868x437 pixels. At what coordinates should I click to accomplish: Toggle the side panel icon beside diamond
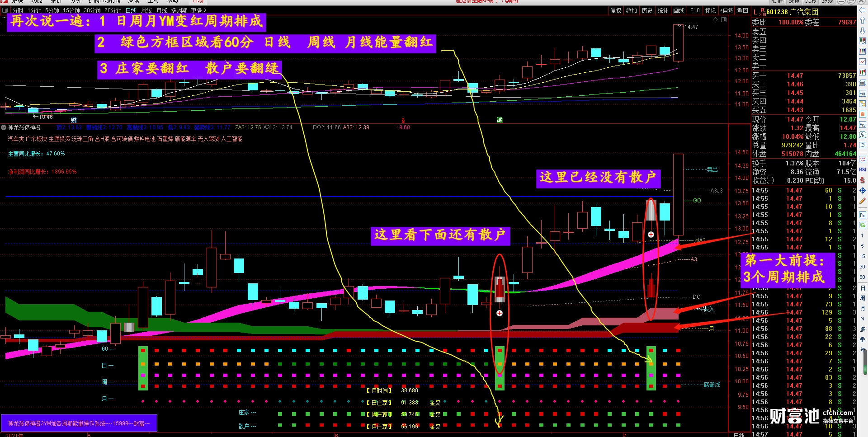[724, 20]
